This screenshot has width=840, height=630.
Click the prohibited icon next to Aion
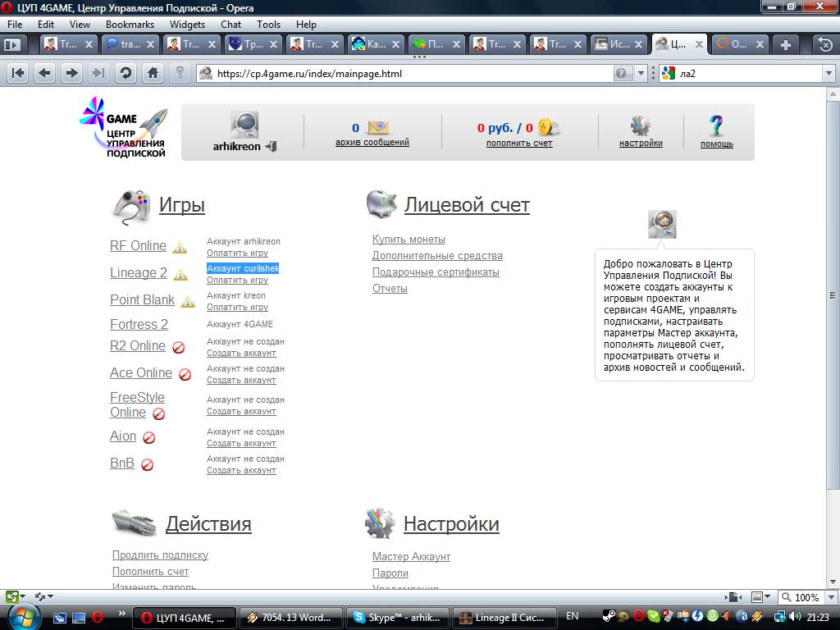click(x=149, y=438)
